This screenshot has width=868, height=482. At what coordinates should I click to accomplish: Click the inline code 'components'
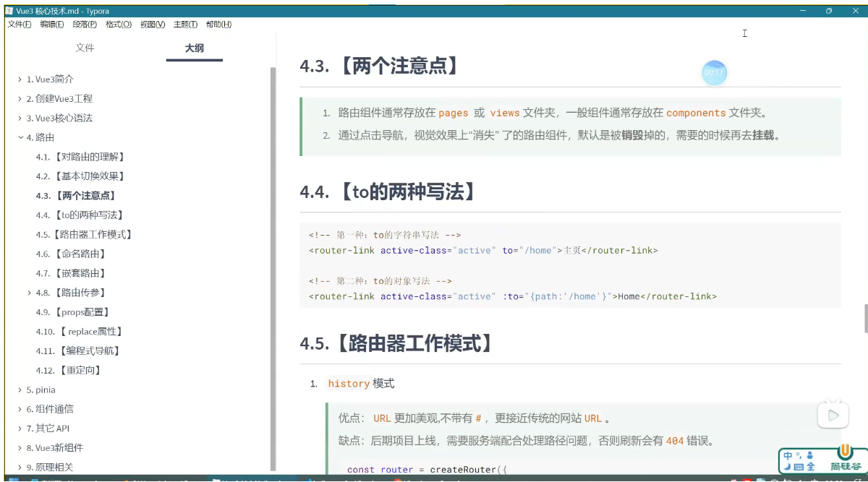click(x=696, y=113)
